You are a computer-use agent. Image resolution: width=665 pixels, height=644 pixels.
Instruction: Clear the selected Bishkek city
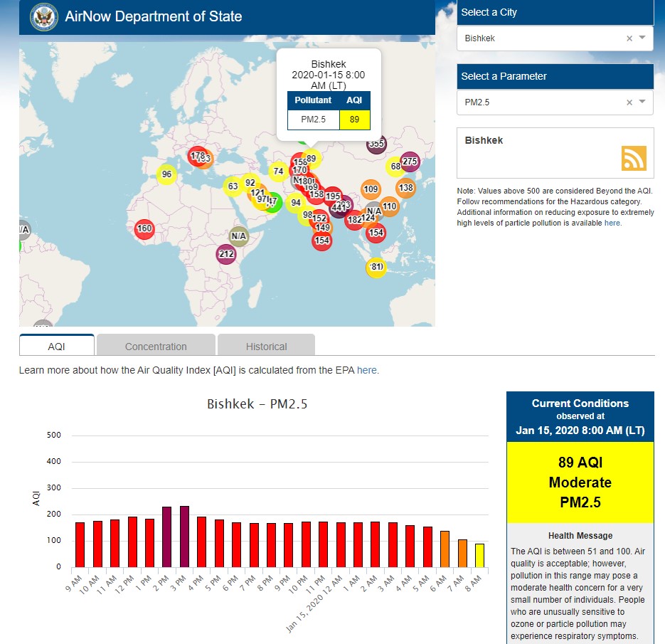tap(629, 38)
